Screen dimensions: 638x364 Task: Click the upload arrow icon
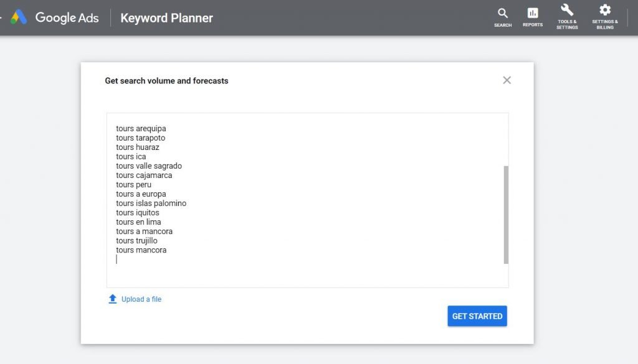pos(113,299)
